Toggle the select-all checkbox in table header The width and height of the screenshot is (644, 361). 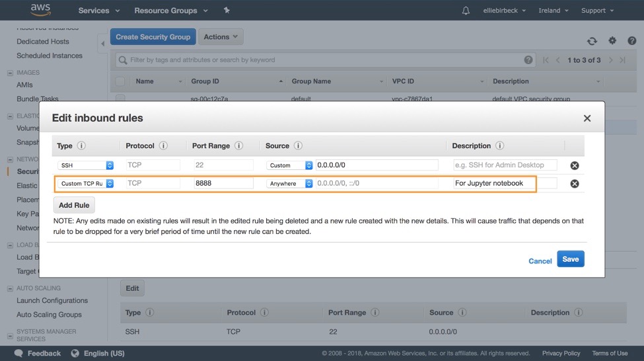pyautogui.click(x=120, y=81)
